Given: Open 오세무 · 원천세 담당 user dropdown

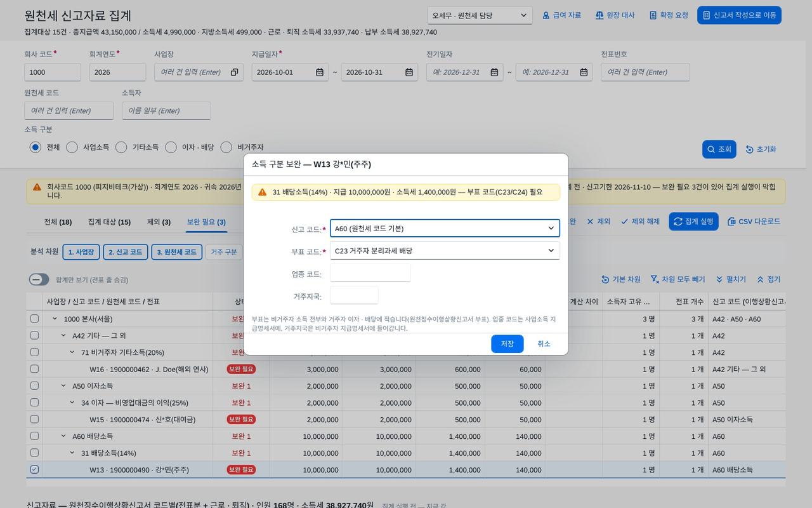Looking at the screenshot, I should (480, 15).
